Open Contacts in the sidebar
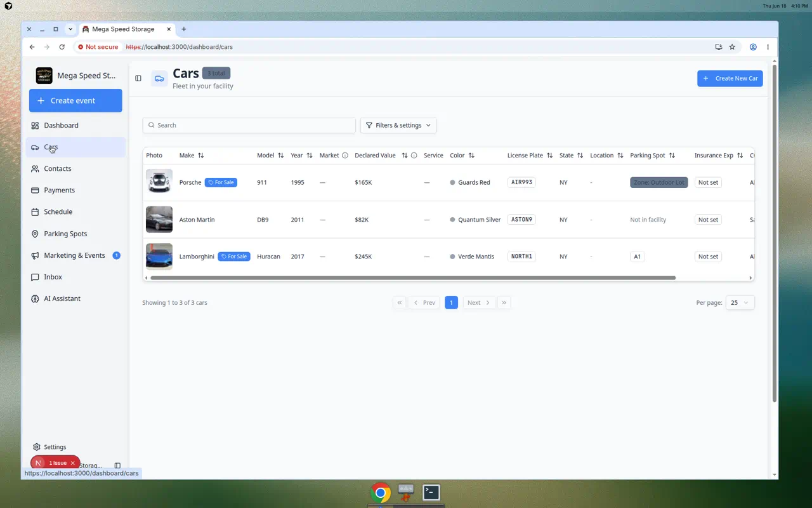Viewport: 812px width, 508px height. 75,169
